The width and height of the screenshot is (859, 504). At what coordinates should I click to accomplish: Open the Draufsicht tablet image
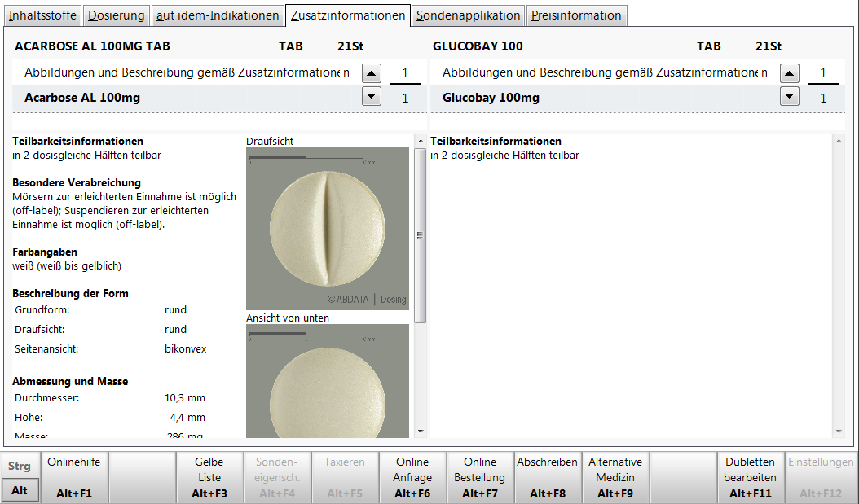pos(328,229)
